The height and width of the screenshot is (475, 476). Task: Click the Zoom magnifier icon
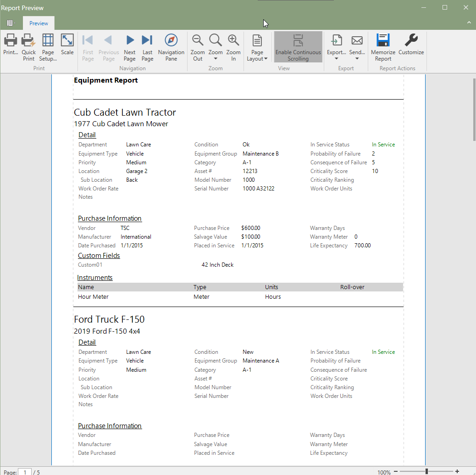(216, 40)
